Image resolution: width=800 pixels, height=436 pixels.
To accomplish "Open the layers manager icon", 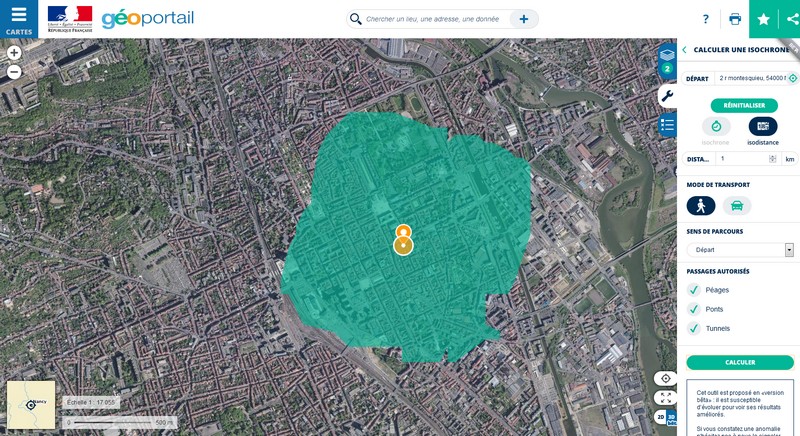I will [667, 61].
